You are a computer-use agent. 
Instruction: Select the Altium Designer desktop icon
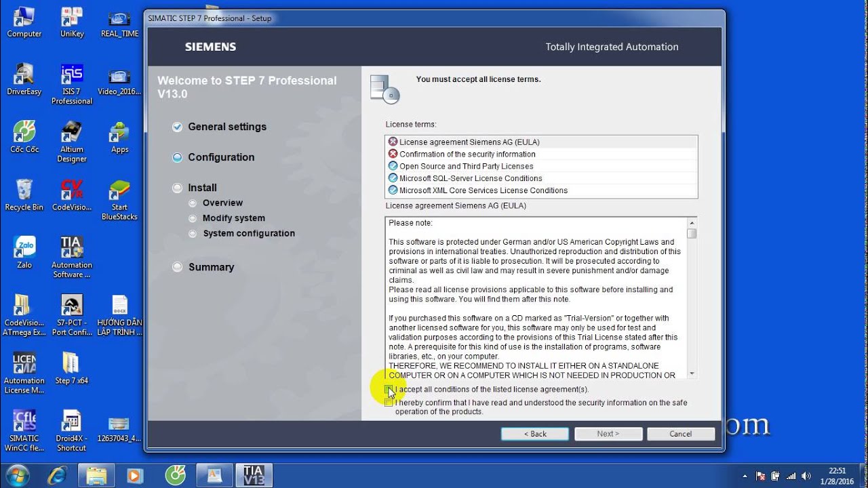71,142
